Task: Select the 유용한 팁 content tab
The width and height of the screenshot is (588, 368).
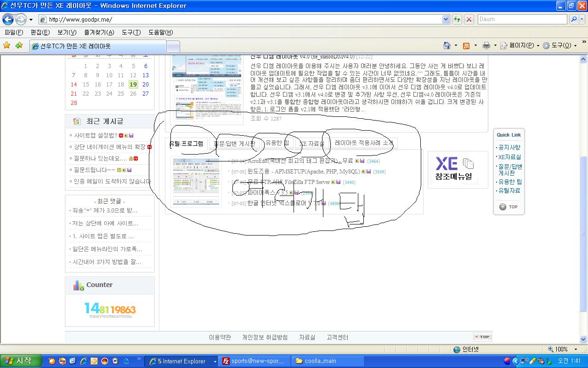Action: click(x=277, y=143)
